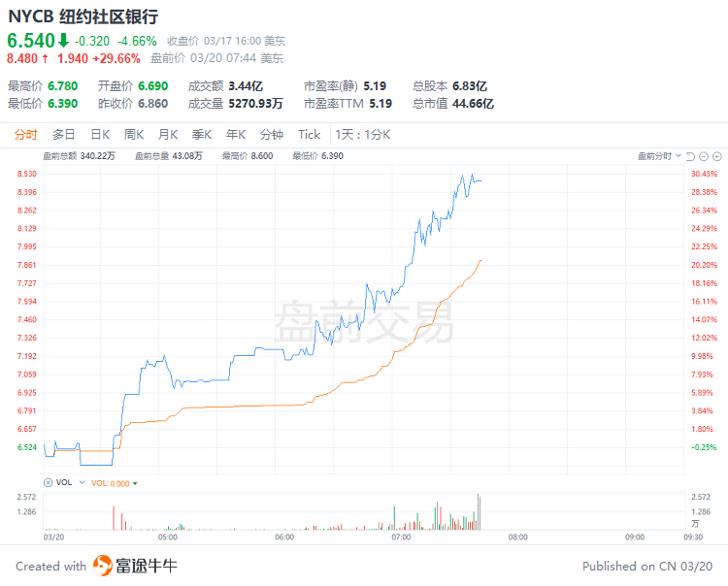Click the Futu Niuniu logo icon
Image resolution: width=728 pixels, height=586 pixels.
tap(102, 566)
